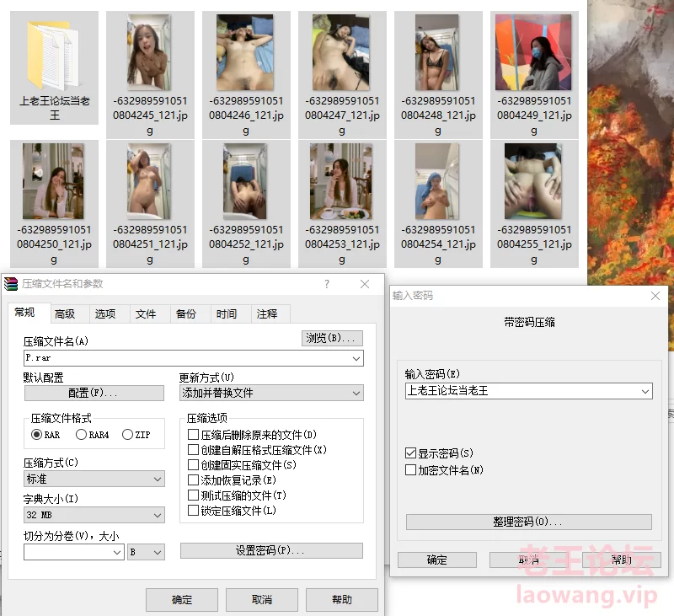Close the 输入密码 dialog
674x616 pixels.
(655, 296)
